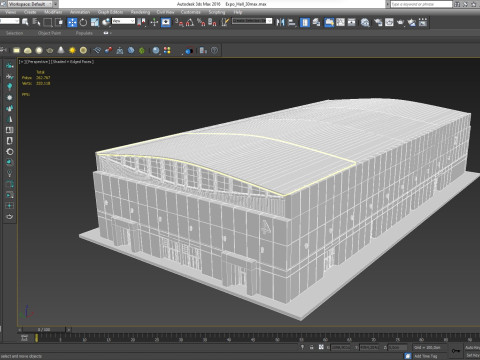Click the four colored dots icon
Image resolution: width=480 pixels, height=360 pixels.
(167, 50)
